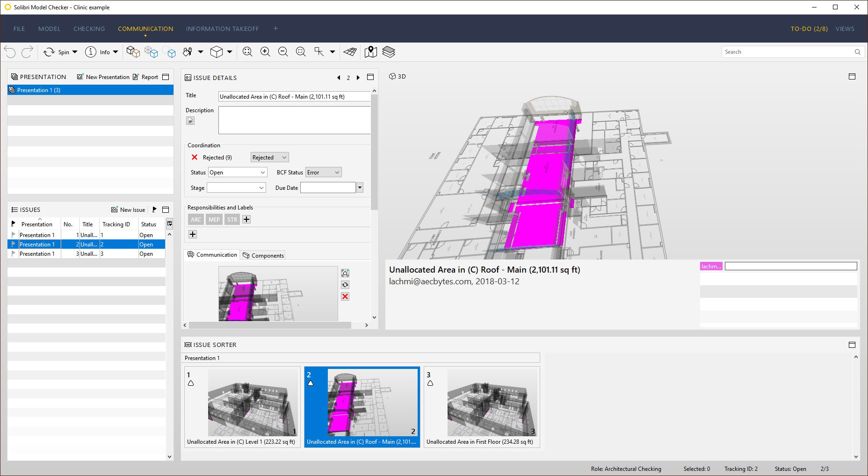Image resolution: width=868 pixels, height=476 pixels.
Task: Select the Spin navigation tool
Action: 56,52
